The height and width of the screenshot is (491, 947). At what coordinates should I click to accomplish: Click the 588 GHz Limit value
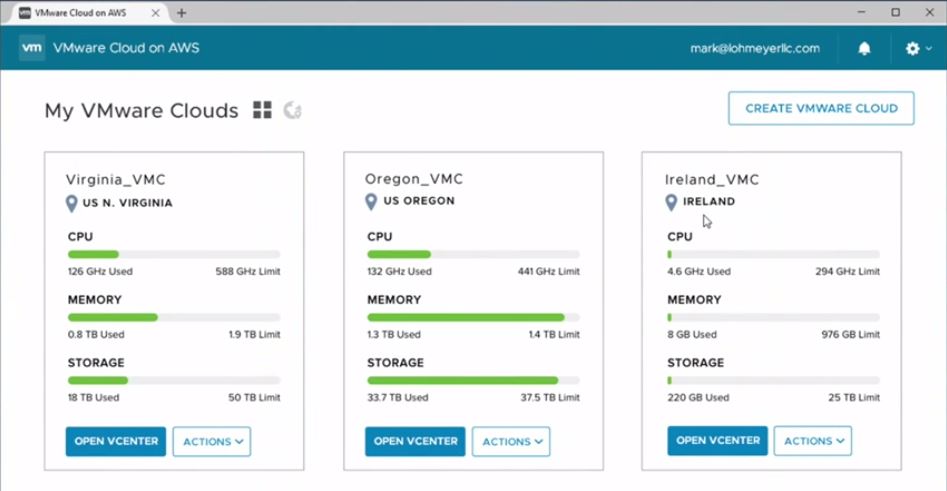point(248,271)
